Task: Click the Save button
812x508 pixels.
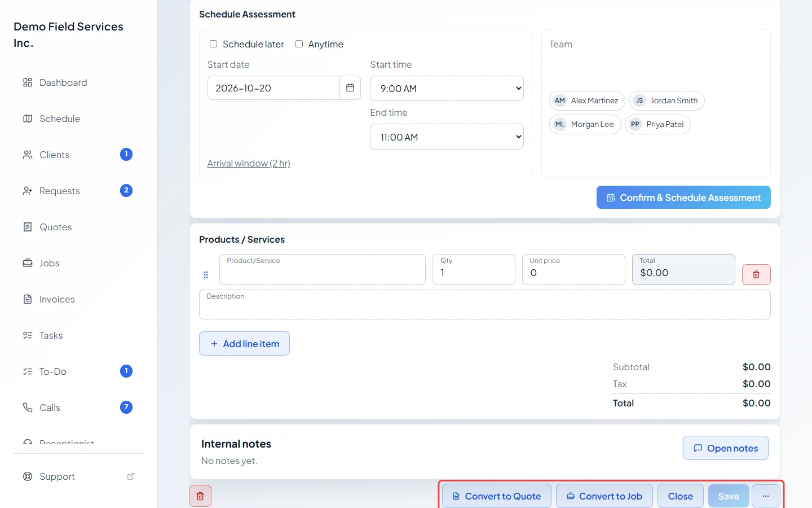Action: click(729, 496)
